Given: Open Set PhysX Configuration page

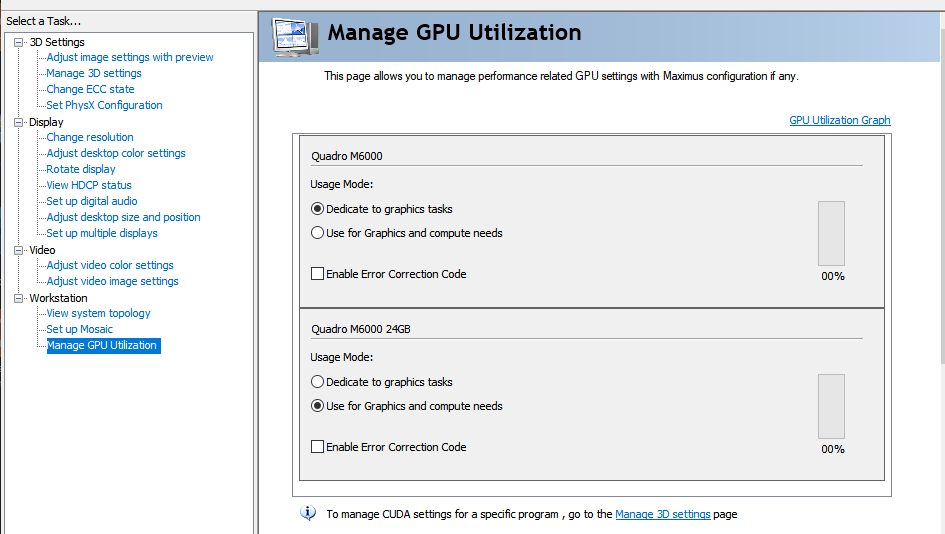Looking at the screenshot, I should click(x=104, y=105).
